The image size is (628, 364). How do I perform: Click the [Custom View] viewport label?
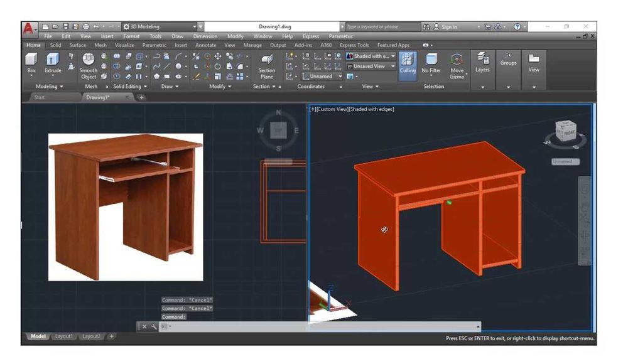(x=332, y=109)
